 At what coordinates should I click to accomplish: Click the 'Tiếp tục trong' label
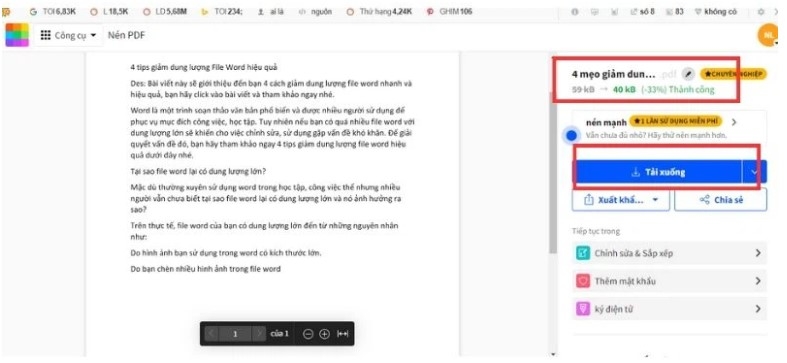[x=596, y=231]
